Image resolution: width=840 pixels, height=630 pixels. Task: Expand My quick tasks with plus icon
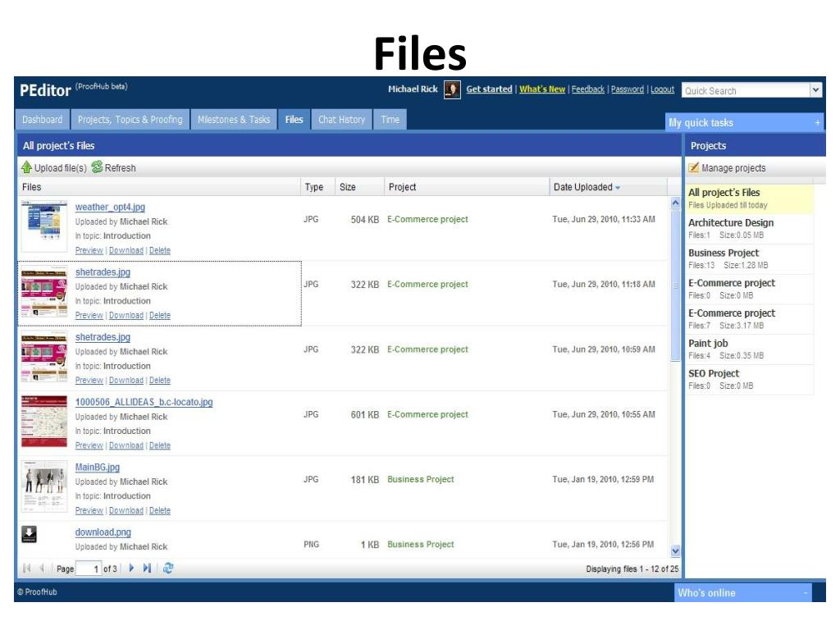pos(818,123)
